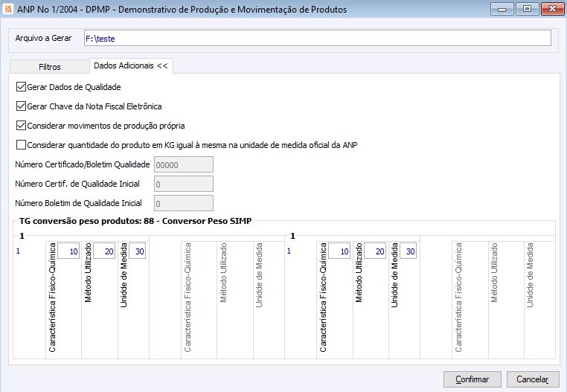This screenshot has width=567, height=392.
Task: Edit right group's Unidde de Medida value 30
Action: [409, 251]
